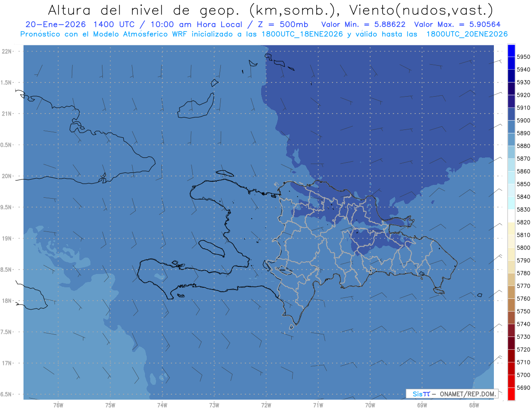Click the "68W" longitude axis label
532x411 pixels.
click(x=474, y=405)
